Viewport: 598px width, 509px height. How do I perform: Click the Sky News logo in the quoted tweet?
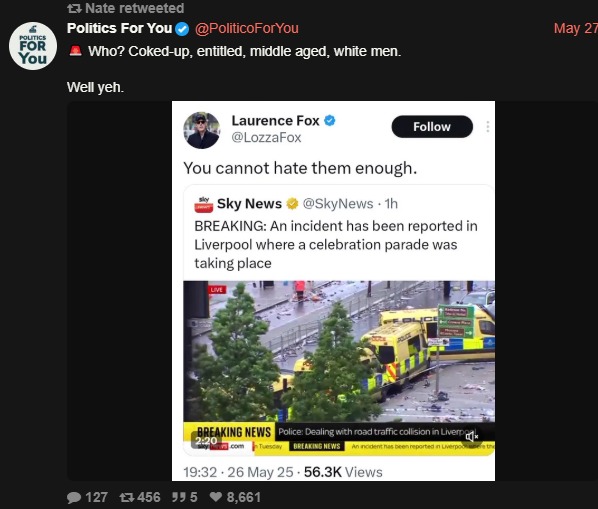pyautogui.click(x=204, y=204)
